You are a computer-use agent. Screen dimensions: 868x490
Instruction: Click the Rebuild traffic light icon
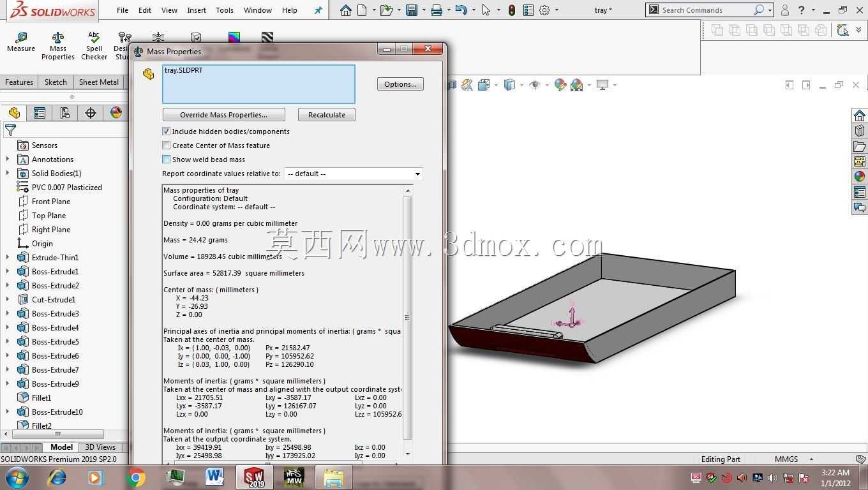click(x=512, y=10)
